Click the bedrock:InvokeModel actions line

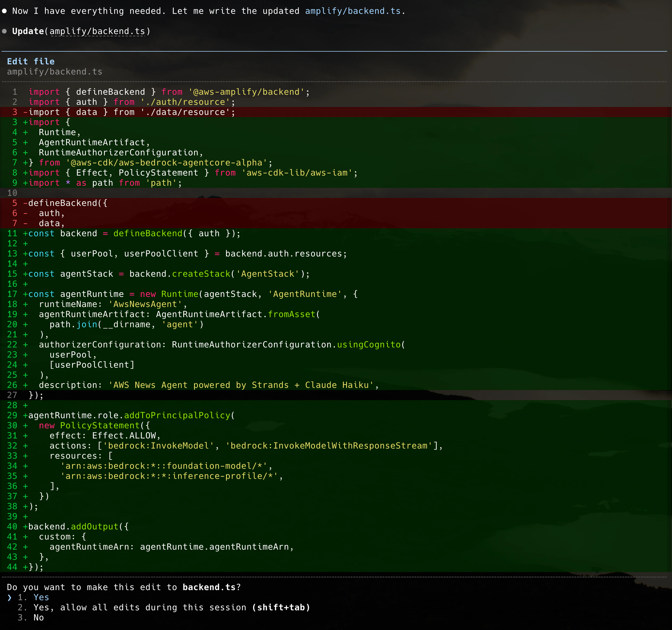(336, 446)
